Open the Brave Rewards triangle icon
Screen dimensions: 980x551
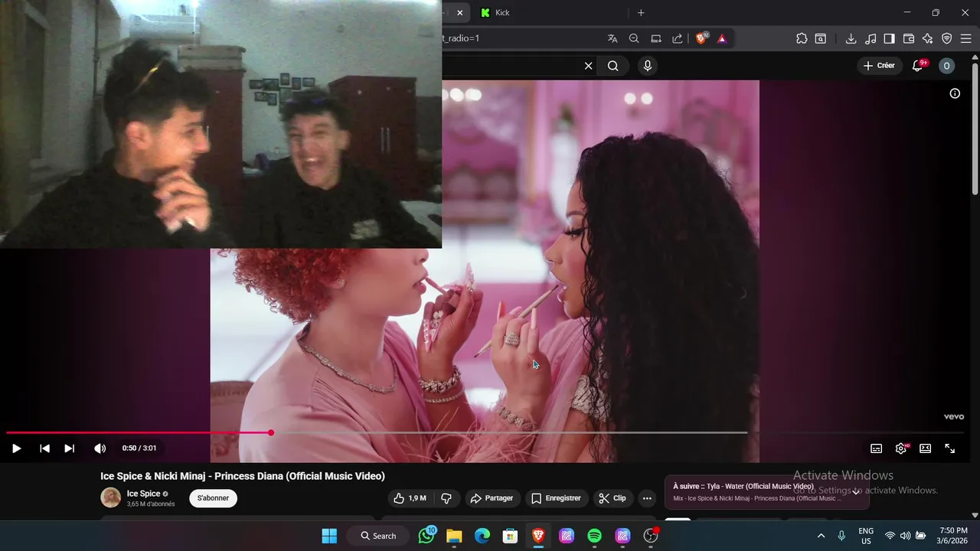point(722,38)
